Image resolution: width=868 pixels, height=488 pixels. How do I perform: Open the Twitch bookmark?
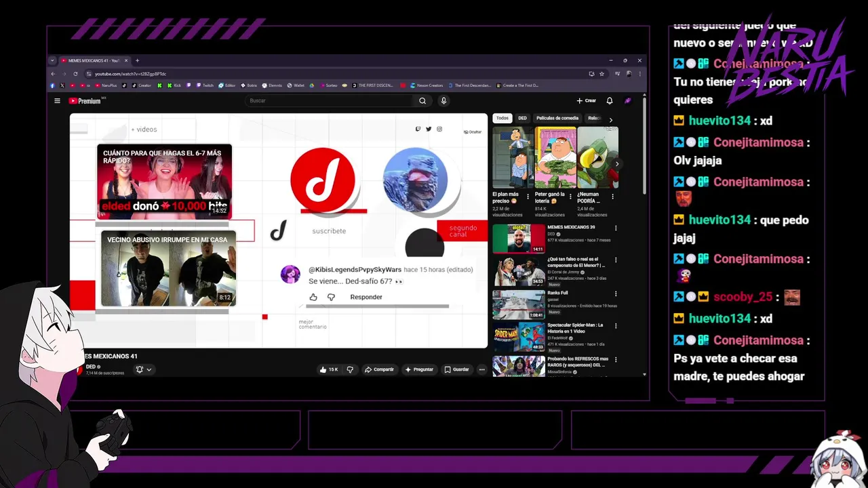point(205,85)
